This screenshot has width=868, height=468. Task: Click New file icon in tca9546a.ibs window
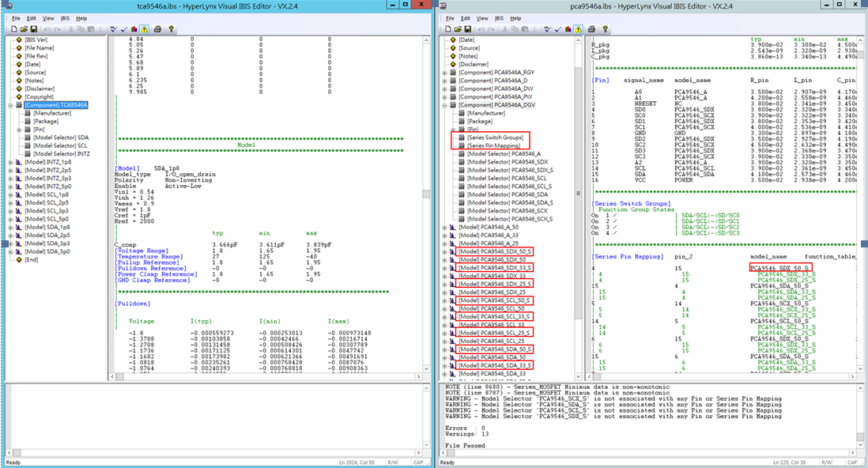14,29
